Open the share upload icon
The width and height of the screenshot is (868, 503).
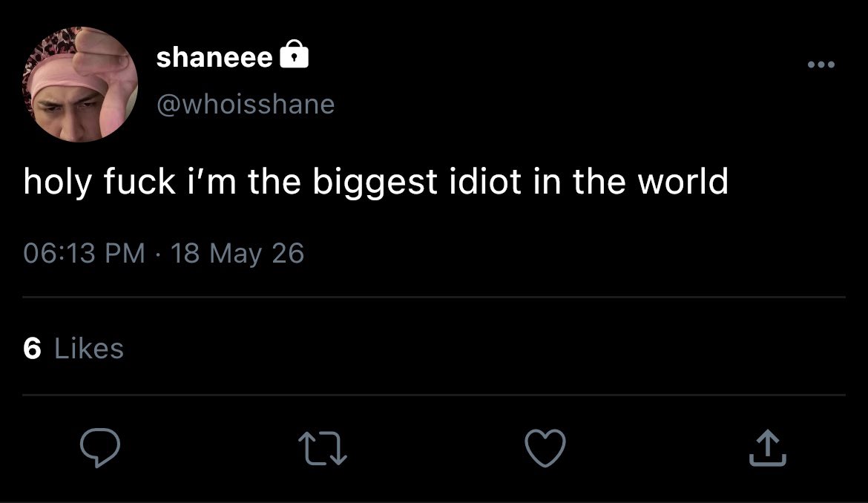point(767,447)
